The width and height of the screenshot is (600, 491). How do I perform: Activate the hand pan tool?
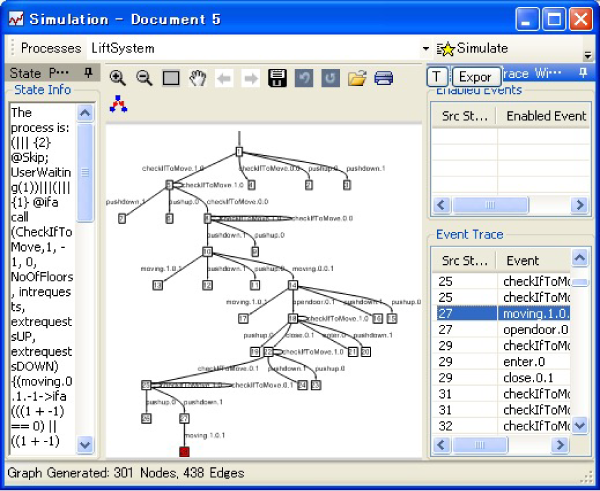coord(198,78)
